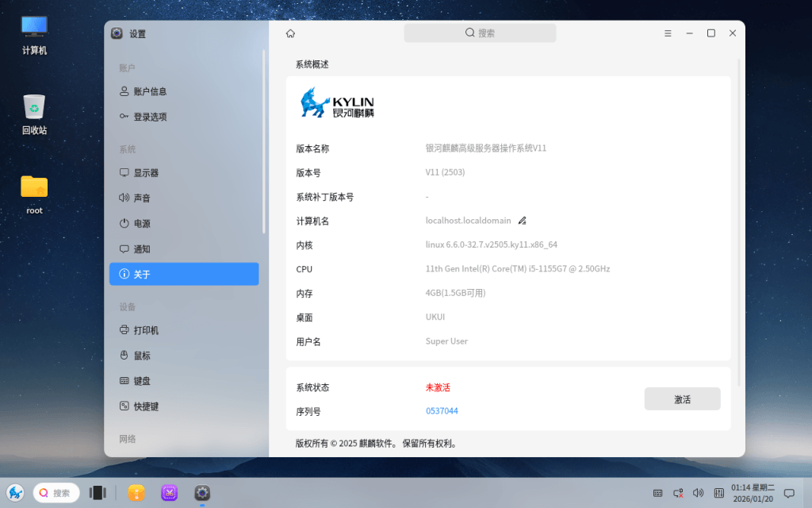Click the 系统概述 heading
The height and width of the screenshot is (508, 812).
tap(312, 64)
